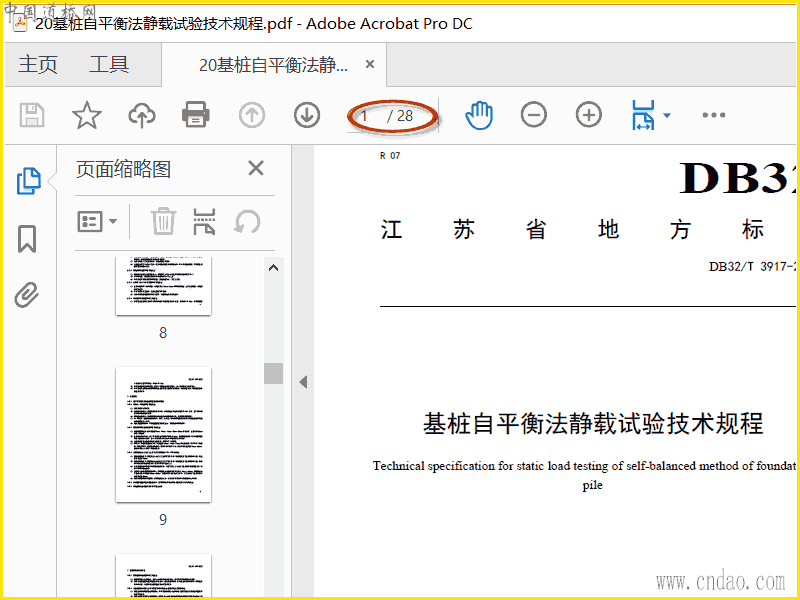Select the 20基桩自平衡法静... document tab
800x600 pixels.
pos(273,65)
